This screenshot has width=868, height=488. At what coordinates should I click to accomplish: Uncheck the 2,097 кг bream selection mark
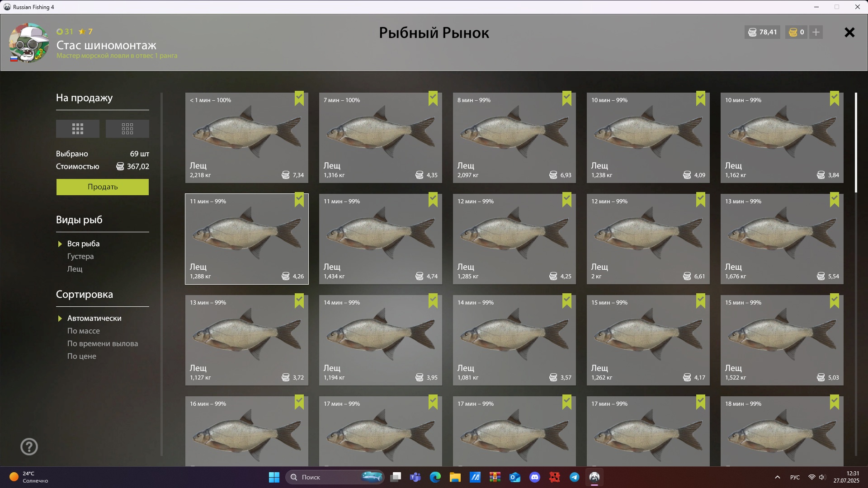point(567,99)
